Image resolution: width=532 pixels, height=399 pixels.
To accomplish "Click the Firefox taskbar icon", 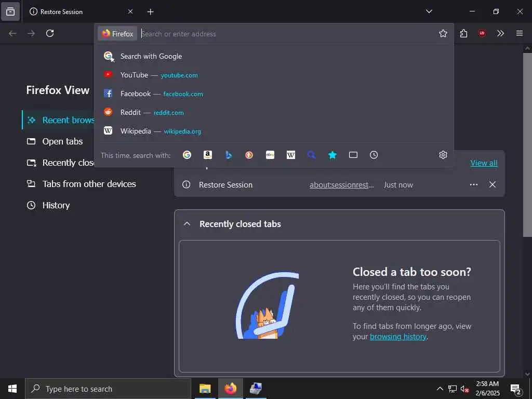I will pyautogui.click(x=230, y=389).
